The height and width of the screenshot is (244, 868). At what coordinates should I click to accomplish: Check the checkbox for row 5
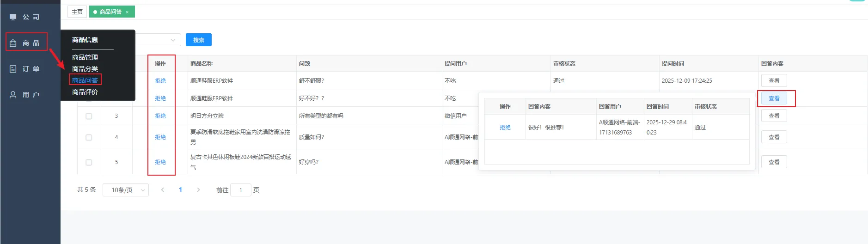click(x=89, y=162)
